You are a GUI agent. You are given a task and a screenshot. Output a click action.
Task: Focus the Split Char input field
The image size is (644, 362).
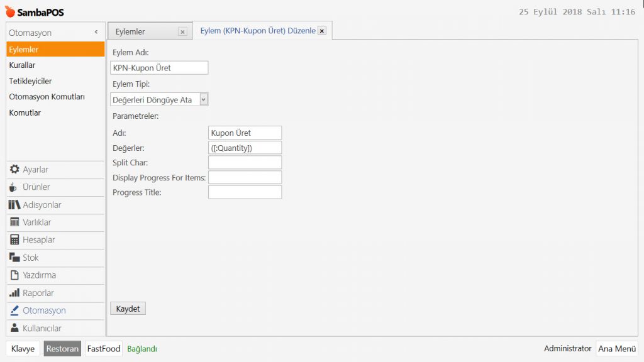click(x=245, y=163)
